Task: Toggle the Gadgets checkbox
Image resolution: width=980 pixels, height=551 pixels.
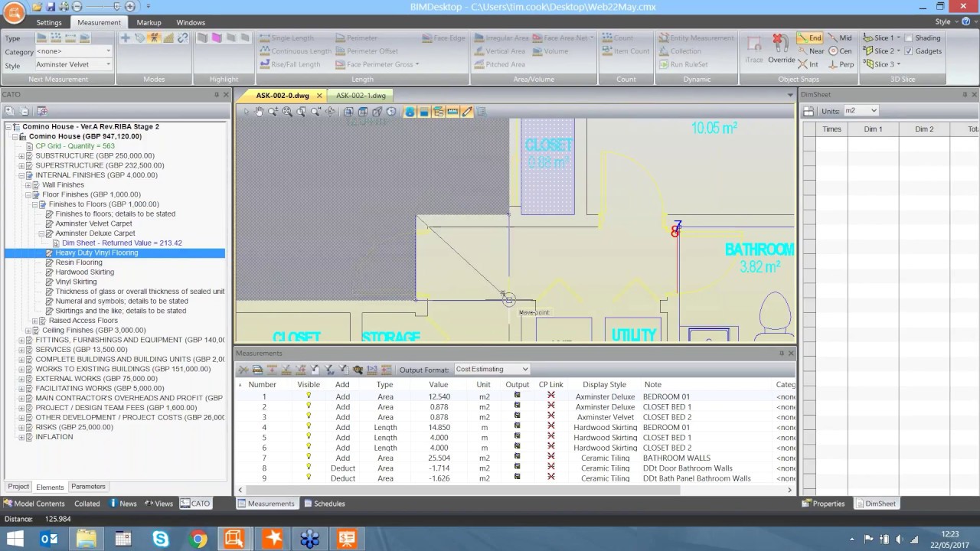Action: pos(909,51)
